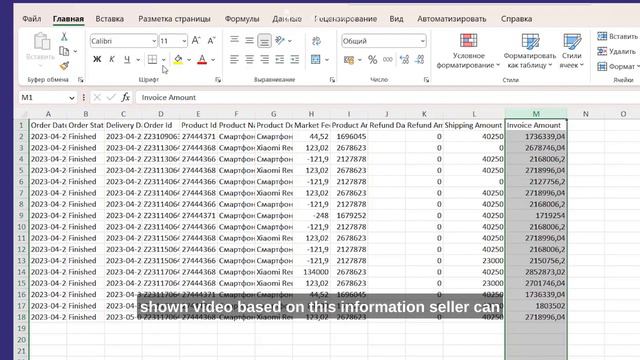
Task: Open the Number group dialog launcher
Action: [x=427, y=80]
